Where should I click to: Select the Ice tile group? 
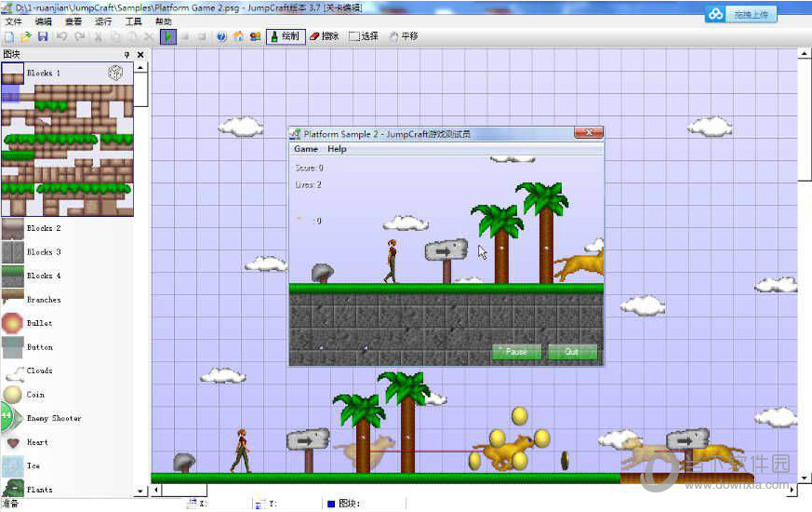[67, 465]
